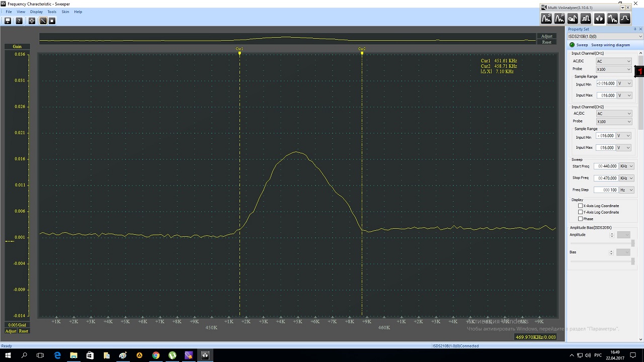Click the Start Freq input field
The width and height of the screenshot is (644, 362).
606,166
